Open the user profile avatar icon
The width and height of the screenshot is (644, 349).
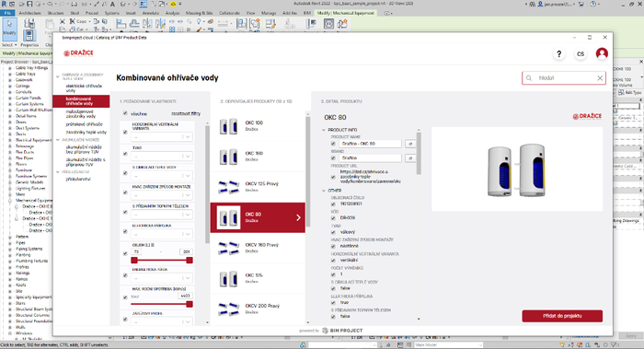pyautogui.click(x=602, y=53)
